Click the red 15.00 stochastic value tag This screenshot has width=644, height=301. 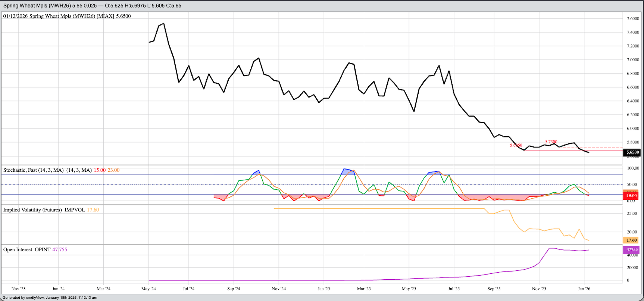pyautogui.click(x=631, y=196)
